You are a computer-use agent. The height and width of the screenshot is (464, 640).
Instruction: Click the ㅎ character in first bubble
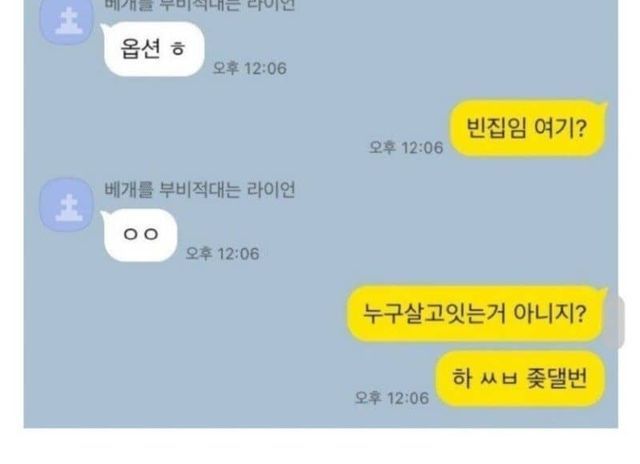(x=178, y=49)
